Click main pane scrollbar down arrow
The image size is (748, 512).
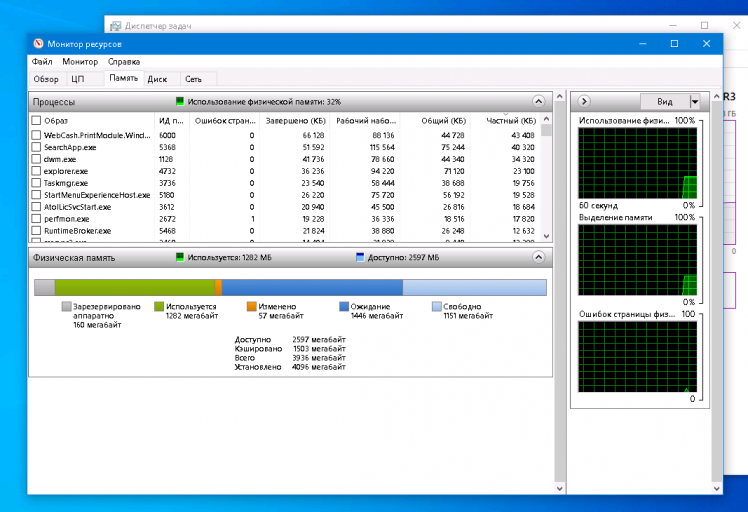(560, 489)
